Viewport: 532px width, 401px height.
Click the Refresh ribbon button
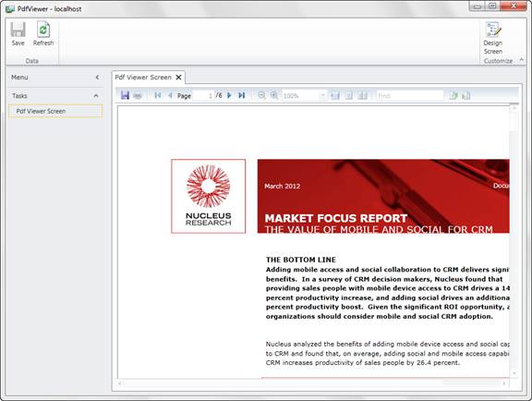point(43,34)
